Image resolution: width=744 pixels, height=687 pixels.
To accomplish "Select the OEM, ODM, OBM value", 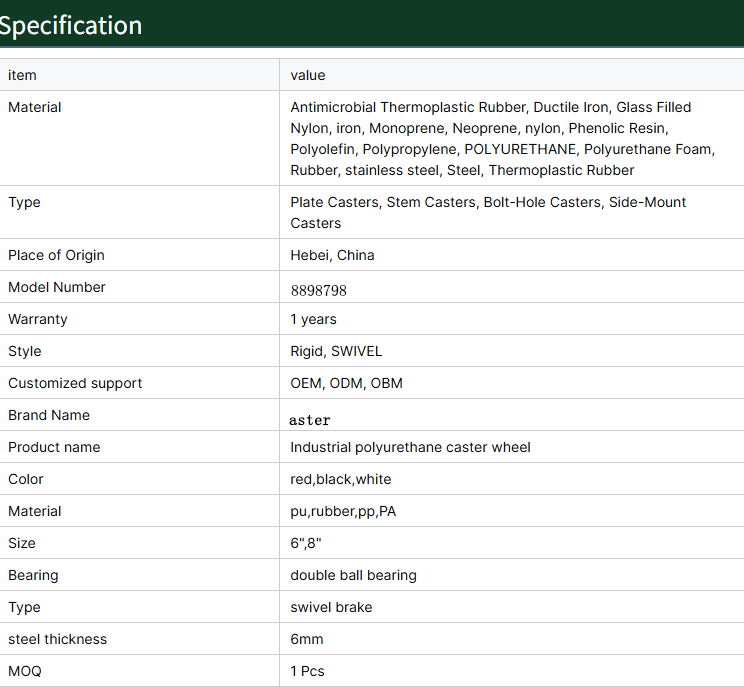I will [x=346, y=383].
